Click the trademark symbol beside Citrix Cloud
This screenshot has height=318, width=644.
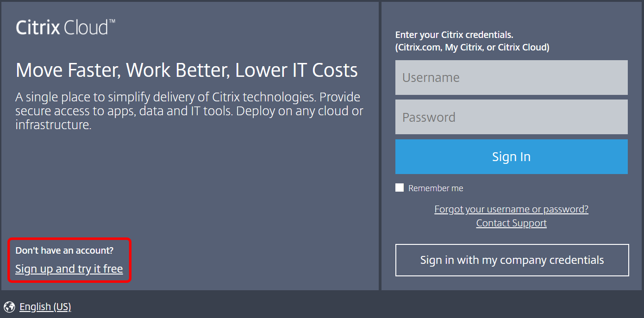(x=112, y=21)
